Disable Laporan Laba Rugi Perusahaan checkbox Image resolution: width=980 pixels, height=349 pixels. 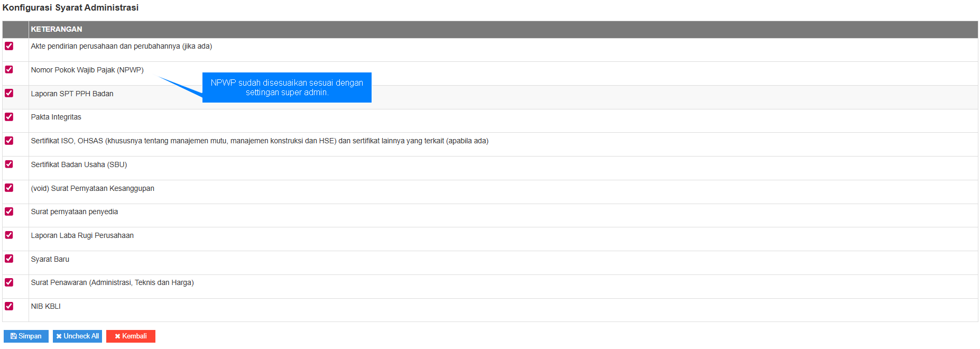click(9, 235)
